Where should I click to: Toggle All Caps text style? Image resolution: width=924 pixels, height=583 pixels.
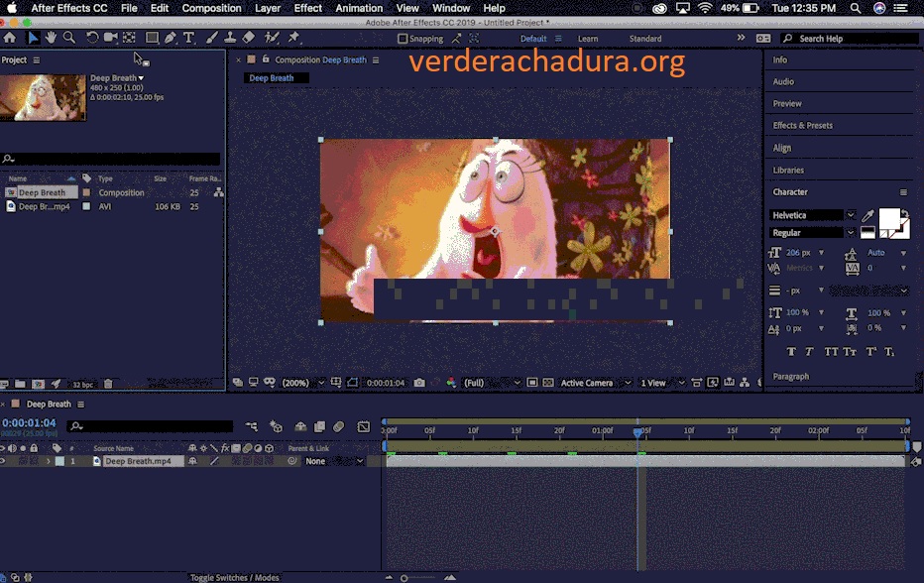(831, 352)
